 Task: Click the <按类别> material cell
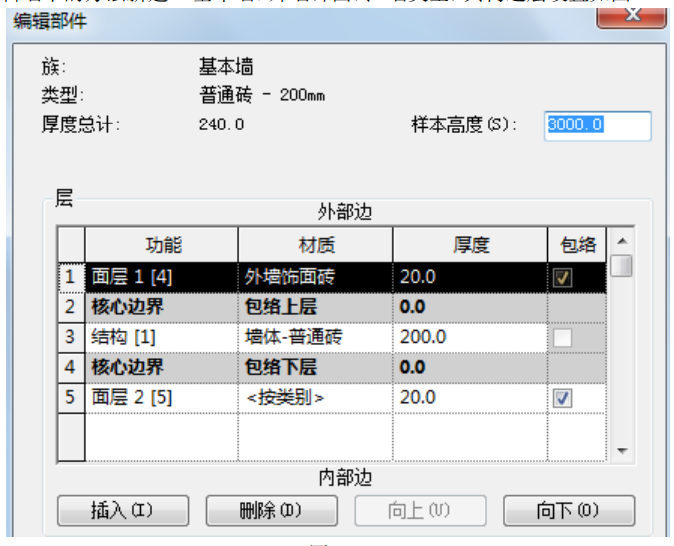314,398
